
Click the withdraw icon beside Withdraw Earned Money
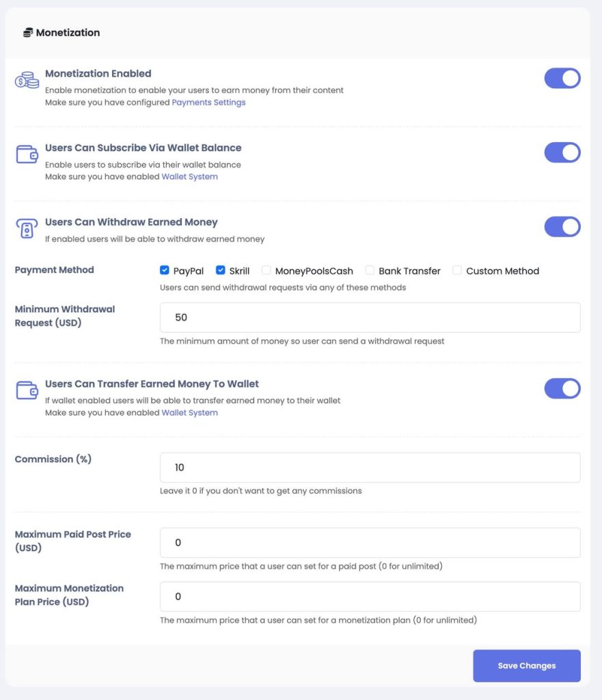click(27, 228)
